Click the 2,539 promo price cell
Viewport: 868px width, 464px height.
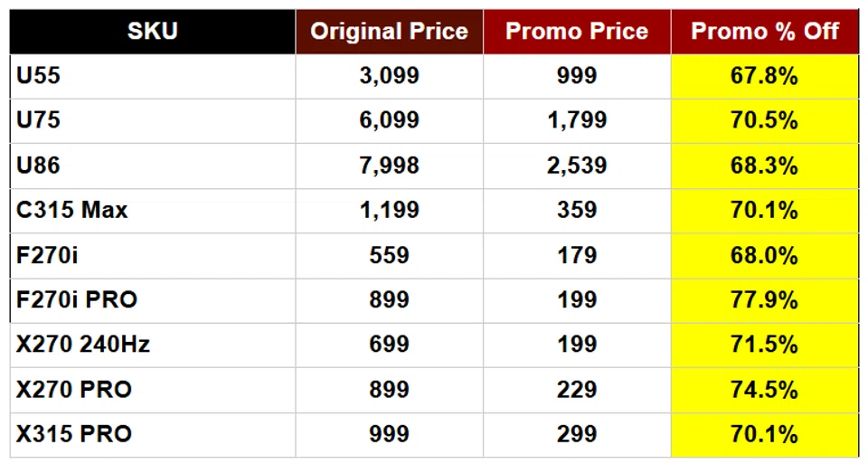click(x=577, y=166)
